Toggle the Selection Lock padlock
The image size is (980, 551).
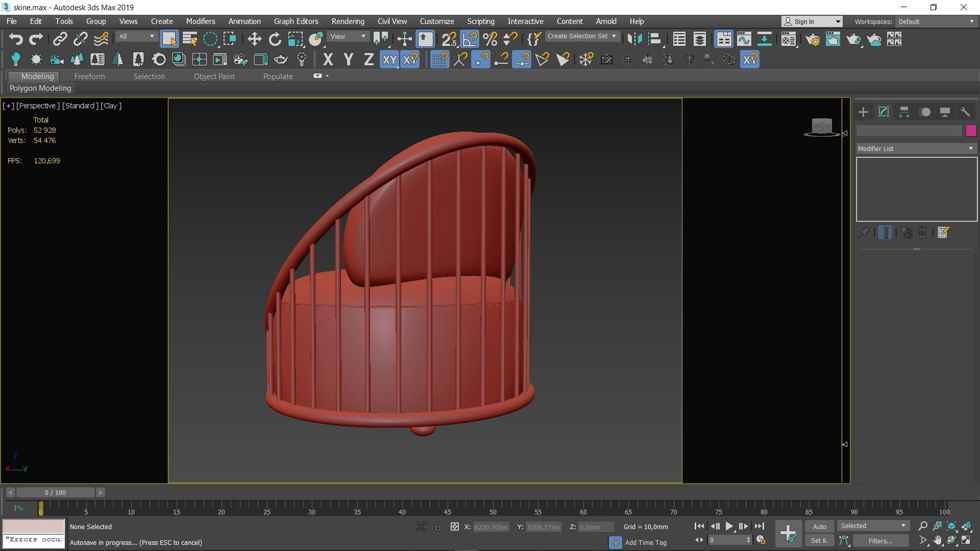pyautogui.click(x=438, y=527)
